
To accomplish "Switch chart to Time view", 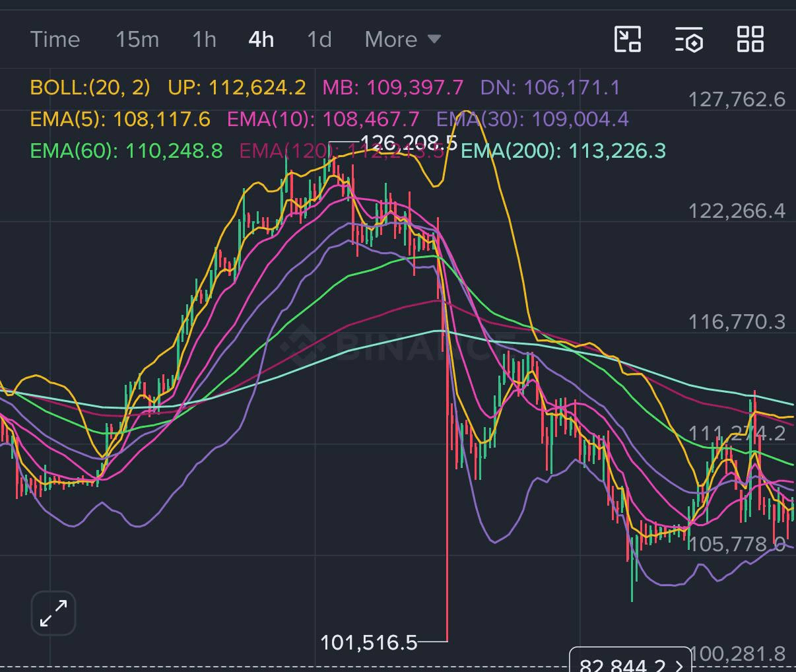I will click(x=55, y=40).
